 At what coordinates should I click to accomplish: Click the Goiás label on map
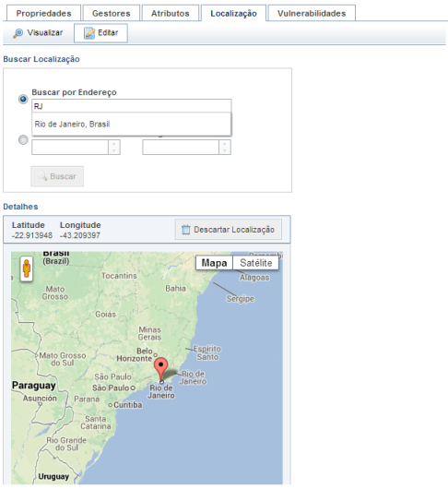coord(106,314)
